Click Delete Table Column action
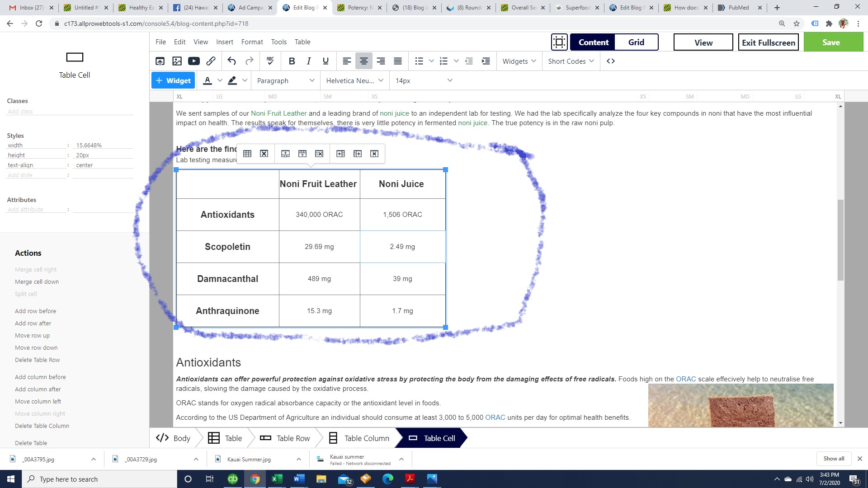 coord(42,426)
